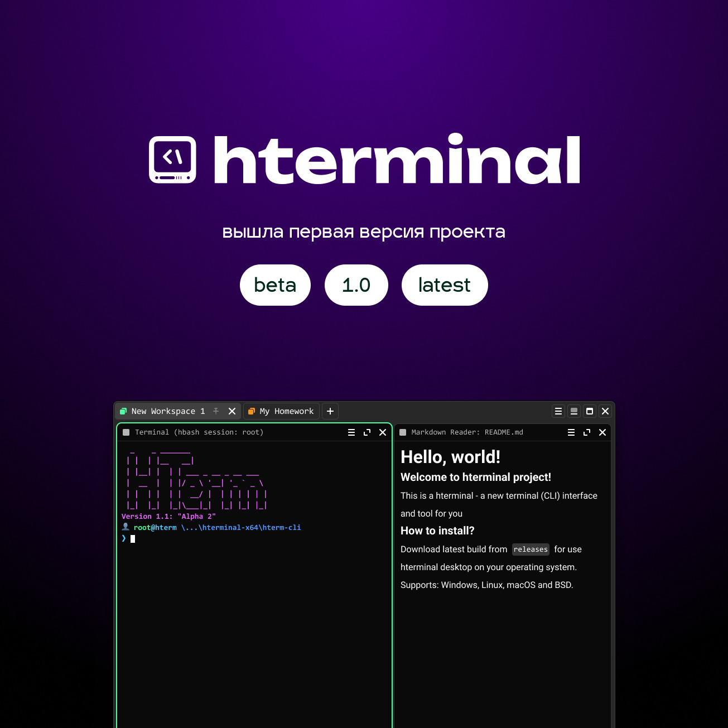This screenshot has height=728, width=728.
Task: Click the 'Markdown Reader: README.md' pane title
Action: point(467,432)
